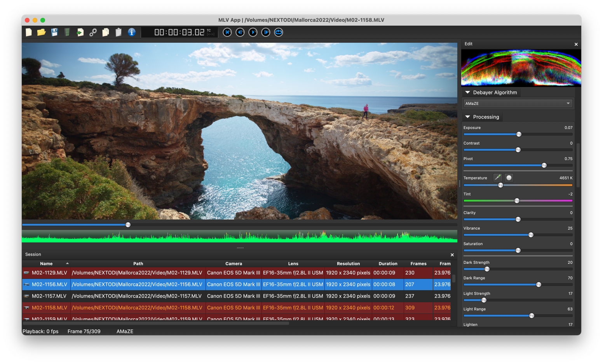Screen dimensions: 603x364
Task: Jump to the first frame
Action: tap(227, 32)
